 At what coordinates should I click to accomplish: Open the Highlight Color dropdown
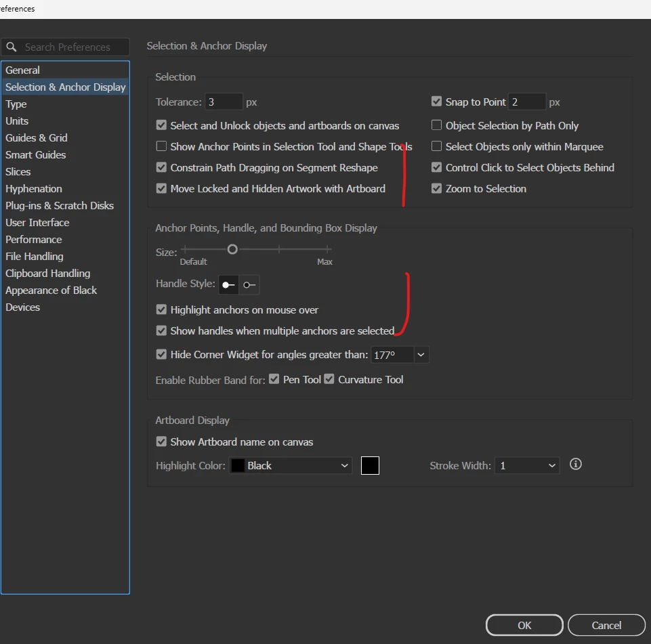click(291, 466)
